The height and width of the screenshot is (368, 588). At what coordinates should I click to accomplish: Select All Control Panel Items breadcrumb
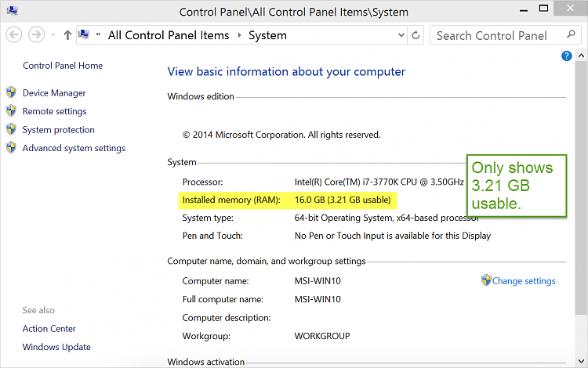click(169, 35)
